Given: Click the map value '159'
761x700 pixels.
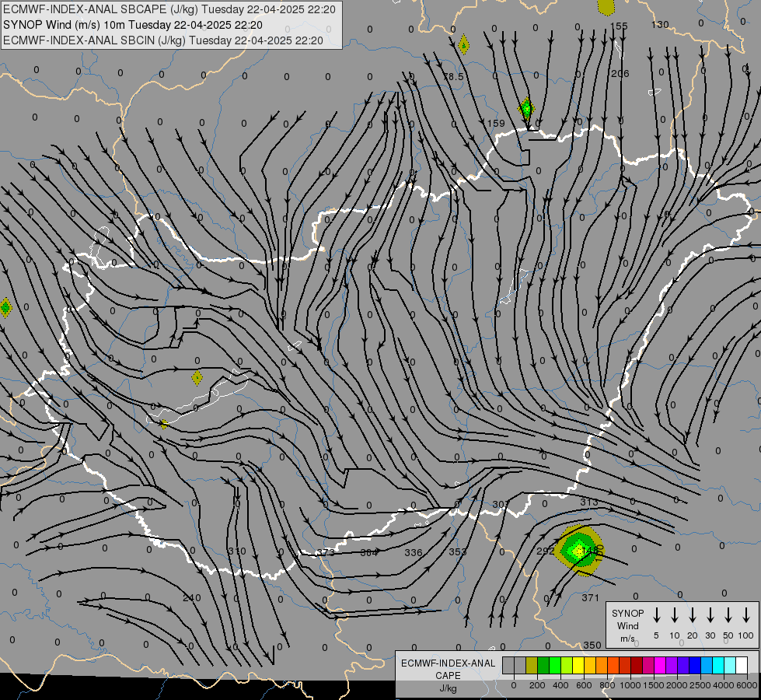Looking at the screenshot, I should [496, 123].
